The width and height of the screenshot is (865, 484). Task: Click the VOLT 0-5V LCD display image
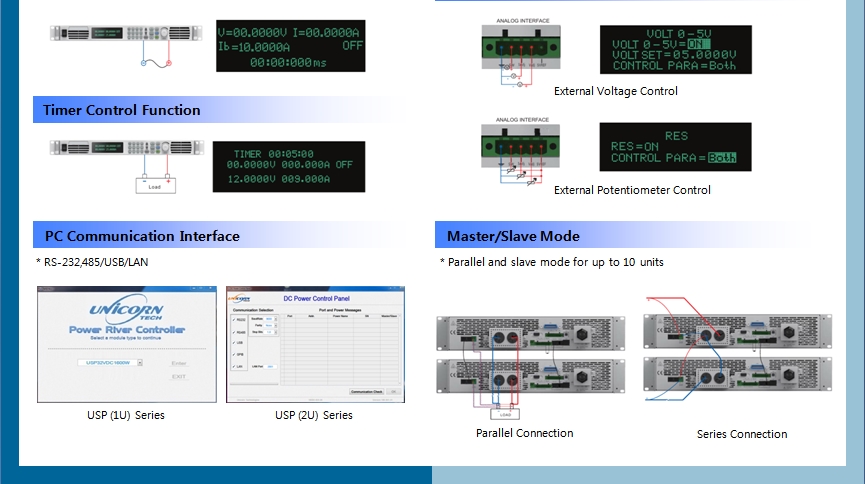tap(676, 50)
